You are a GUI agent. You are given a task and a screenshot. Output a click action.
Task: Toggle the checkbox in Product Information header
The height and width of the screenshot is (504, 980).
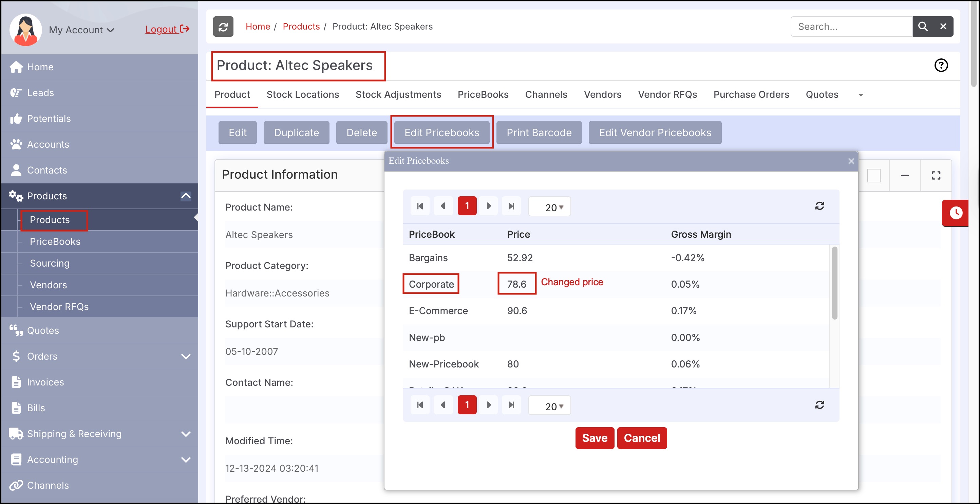pyautogui.click(x=873, y=176)
